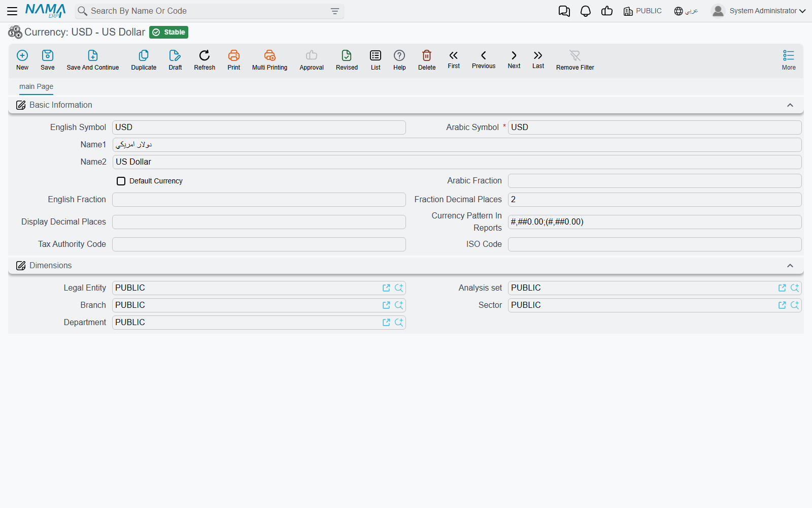Set record to Draft
The width and height of the screenshot is (812, 508).
(175, 60)
